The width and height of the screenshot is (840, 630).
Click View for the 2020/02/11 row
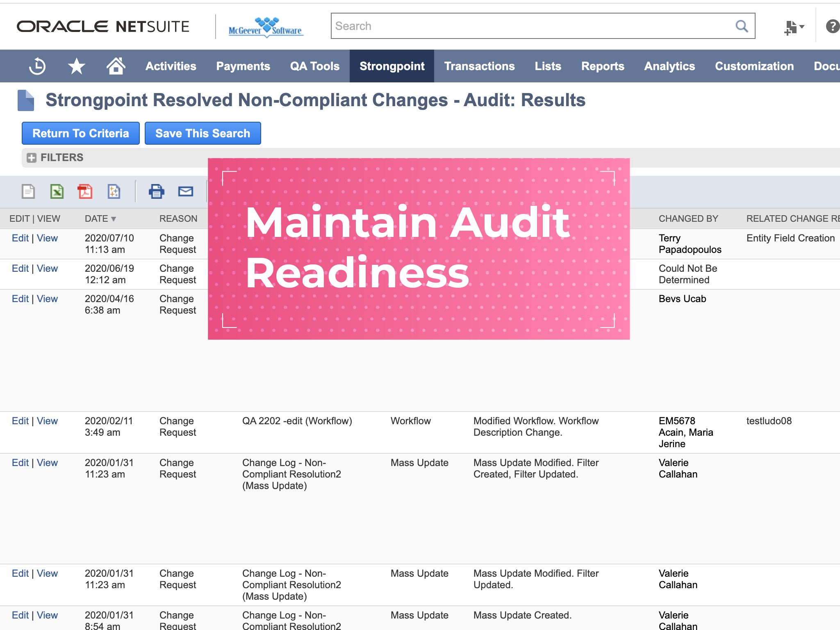coord(47,421)
